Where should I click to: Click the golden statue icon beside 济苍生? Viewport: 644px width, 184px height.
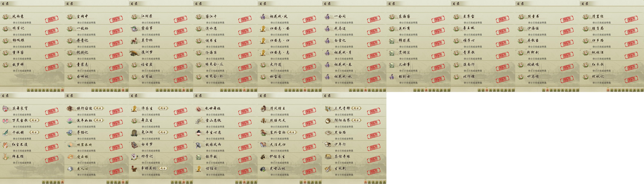click(x=135, y=109)
